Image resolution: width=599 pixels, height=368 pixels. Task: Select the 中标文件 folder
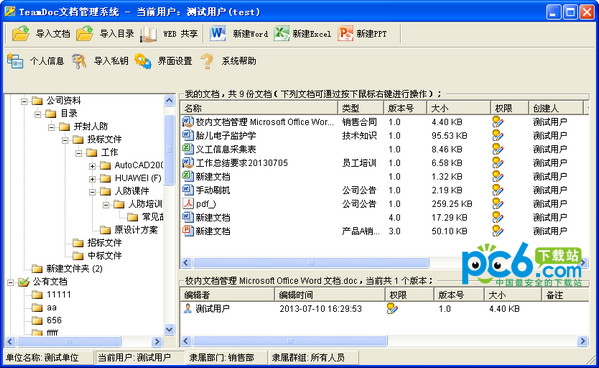(x=104, y=256)
